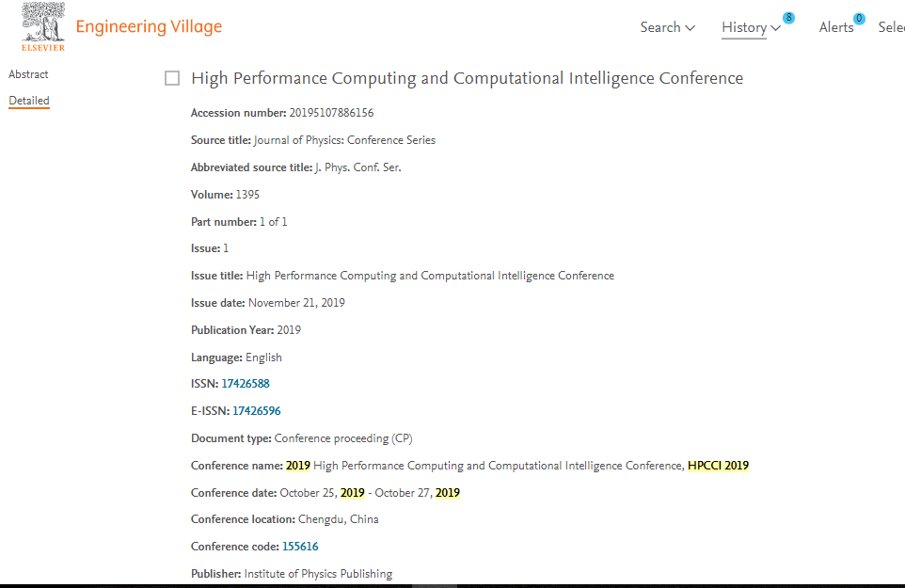
Task: Open the Alerts menu item
Action: (x=835, y=27)
